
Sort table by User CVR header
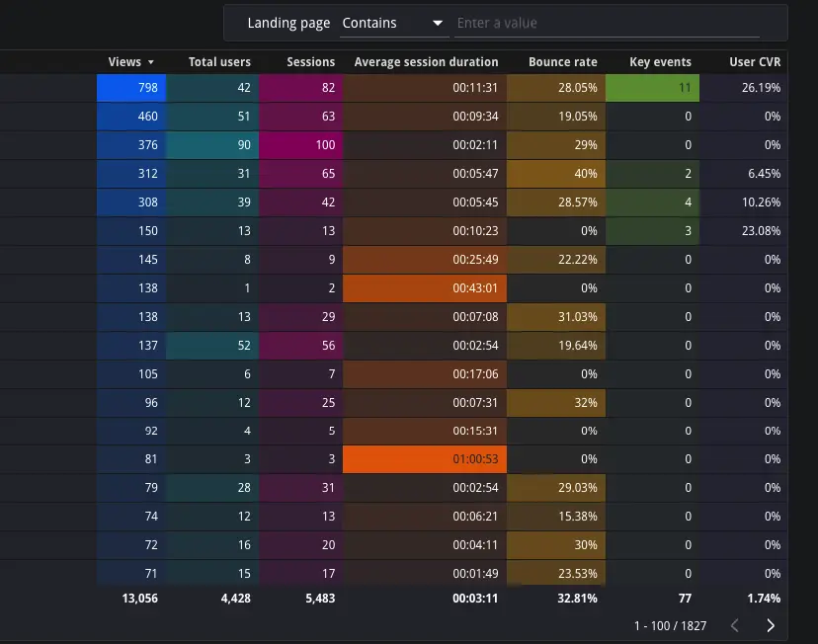click(755, 62)
